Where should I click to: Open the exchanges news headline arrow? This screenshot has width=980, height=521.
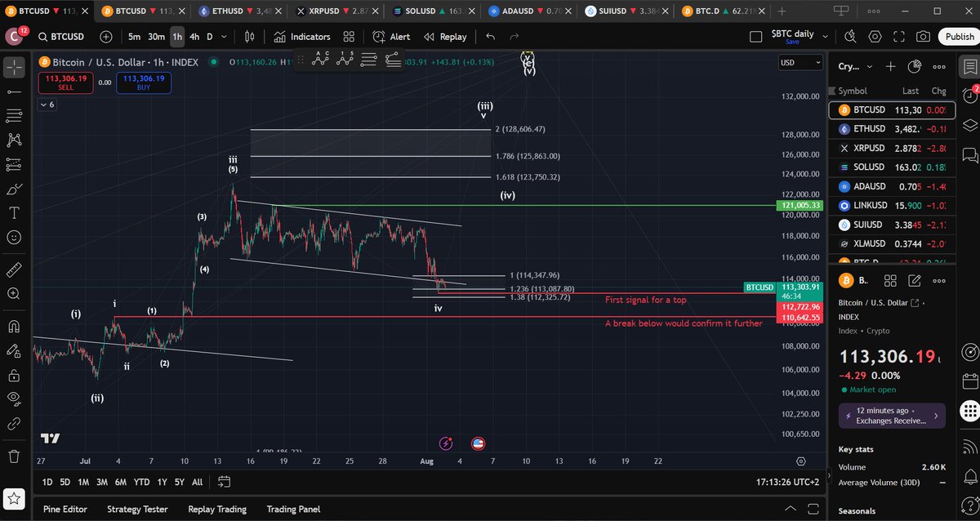pos(936,416)
